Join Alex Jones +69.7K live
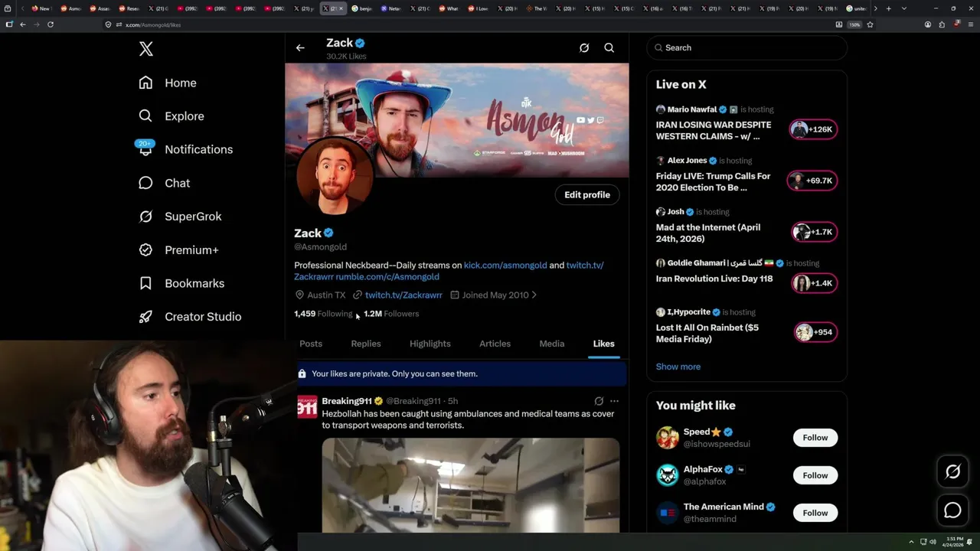This screenshot has height=551, width=980. (812, 181)
